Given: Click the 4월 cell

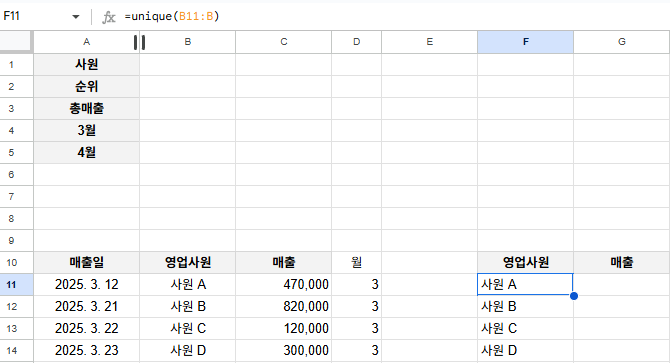Looking at the screenshot, I should click(86, 152).
